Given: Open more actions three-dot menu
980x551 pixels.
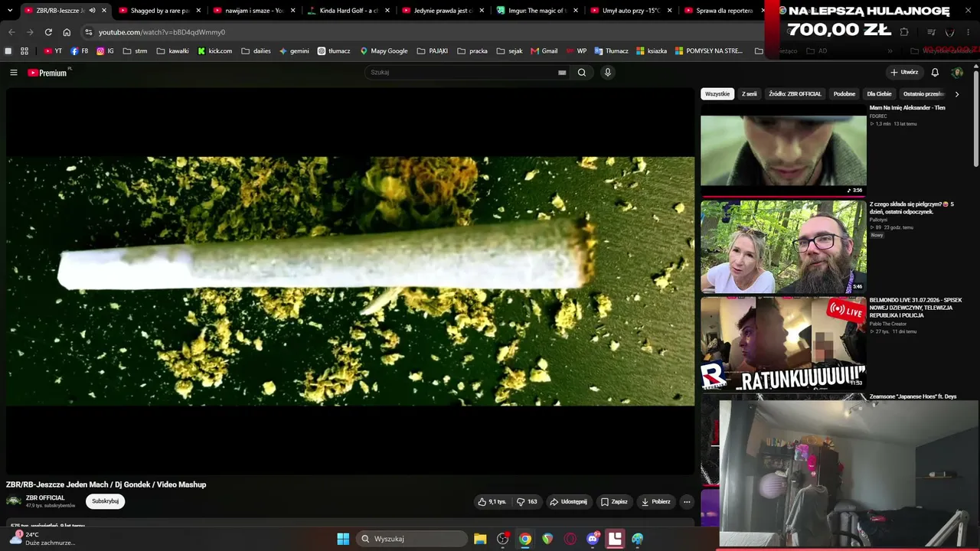Looking at the screenshot, I should [x=687, y=502].
